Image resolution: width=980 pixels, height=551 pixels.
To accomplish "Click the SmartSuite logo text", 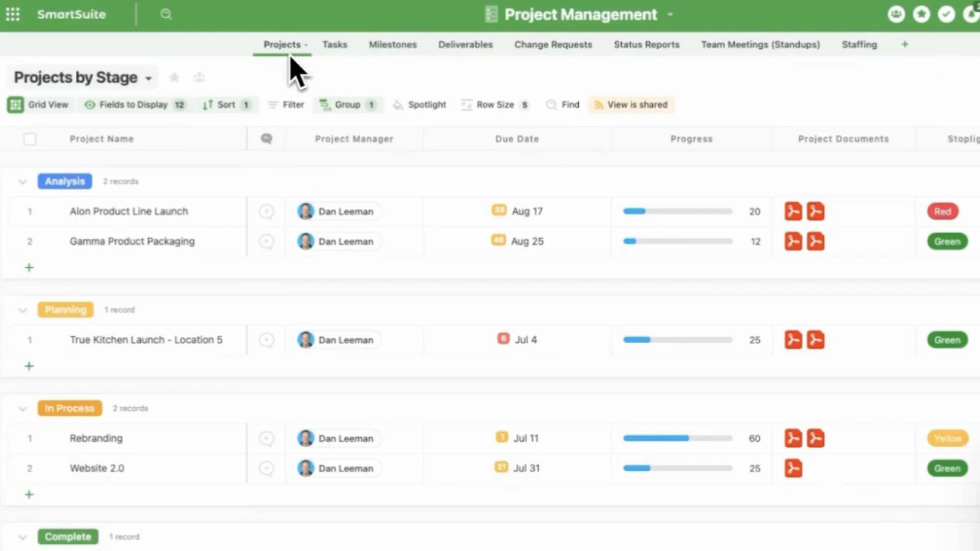I will 71,14.
